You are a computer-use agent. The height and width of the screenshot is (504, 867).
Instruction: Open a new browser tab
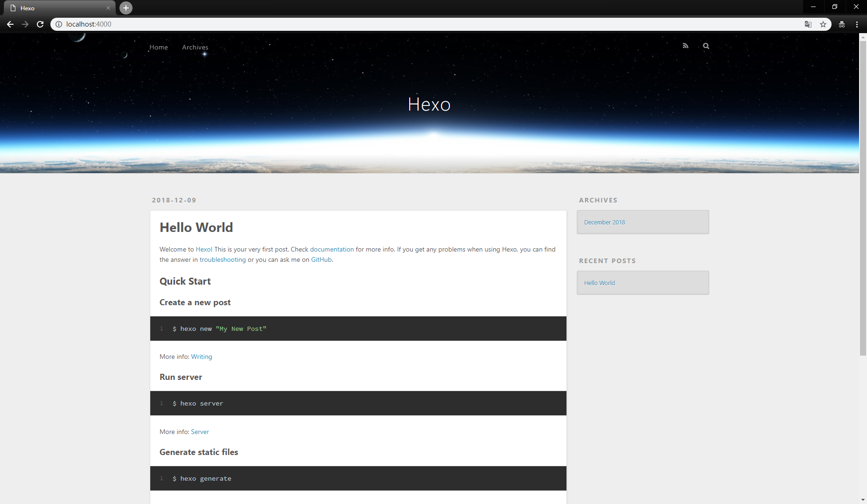(126, 8)
